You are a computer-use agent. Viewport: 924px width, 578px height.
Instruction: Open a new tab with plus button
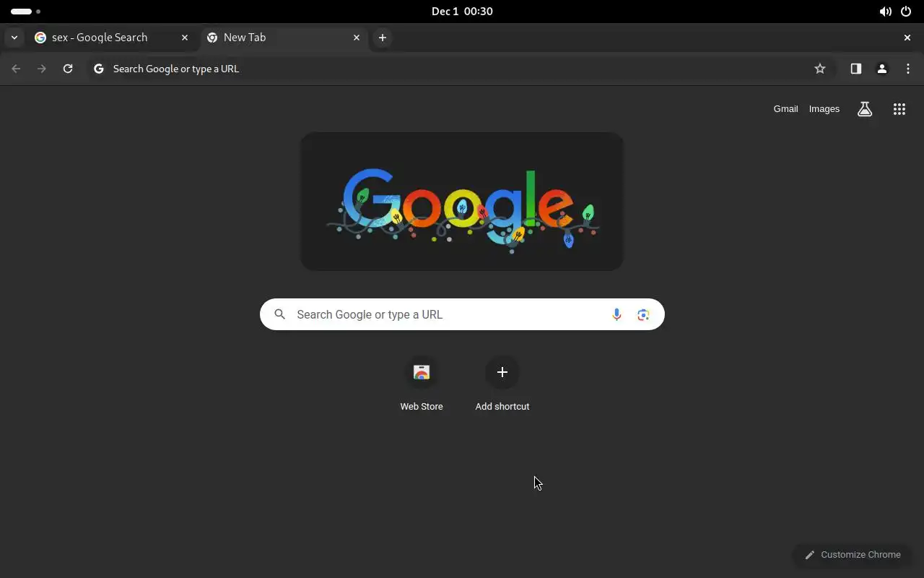click(x=383, y=38)
